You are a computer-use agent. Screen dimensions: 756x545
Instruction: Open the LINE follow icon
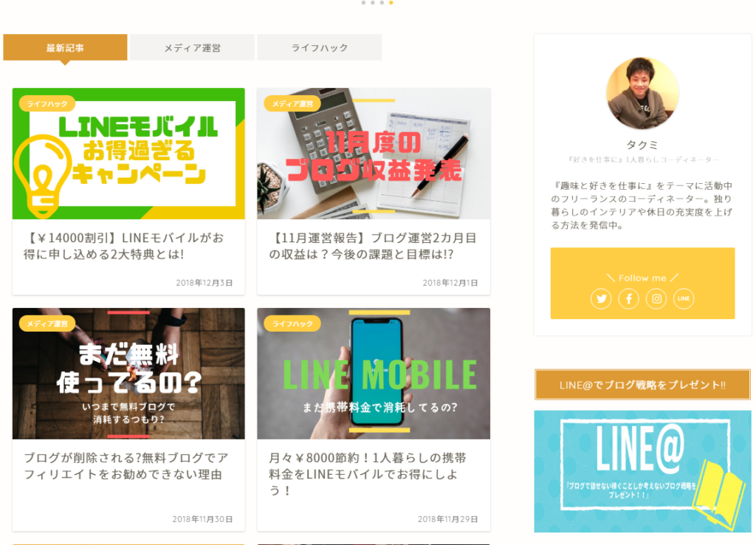684,298
